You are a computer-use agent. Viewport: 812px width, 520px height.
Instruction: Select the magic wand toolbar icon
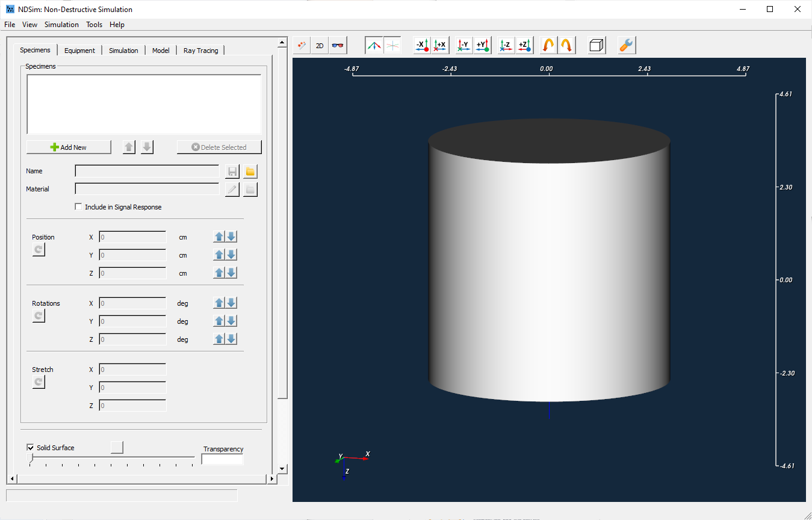(301, 45)
